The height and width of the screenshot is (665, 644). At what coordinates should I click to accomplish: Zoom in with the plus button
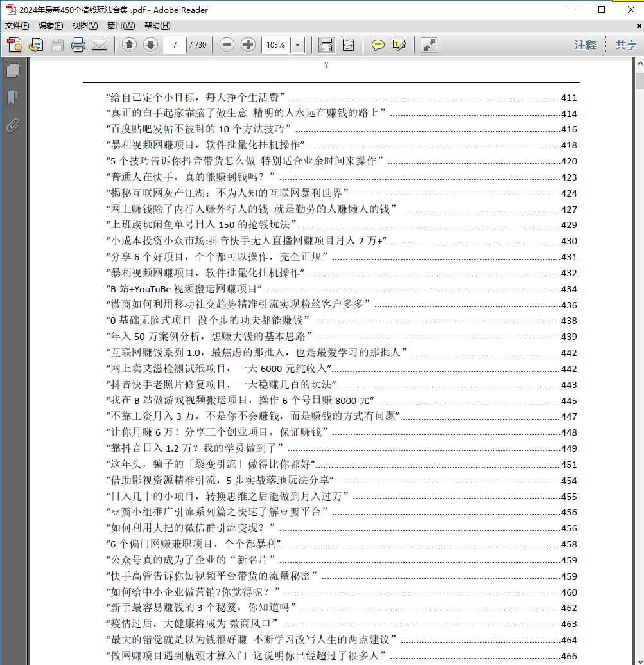248,44
